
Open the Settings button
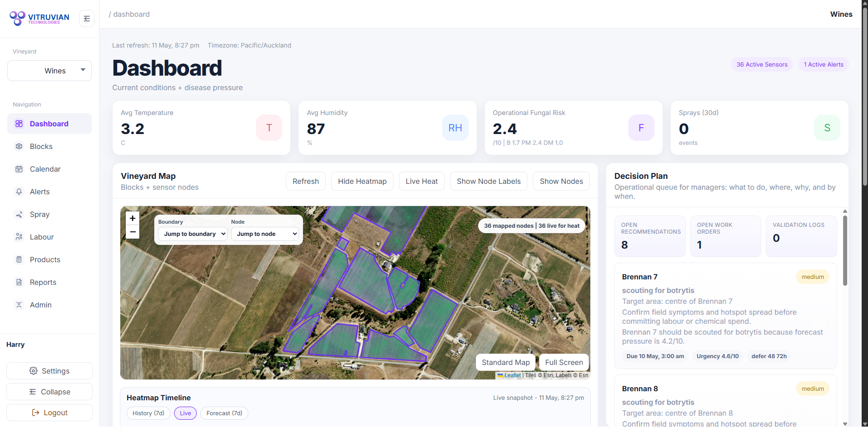pyautogui.click(x=49, y=371)
